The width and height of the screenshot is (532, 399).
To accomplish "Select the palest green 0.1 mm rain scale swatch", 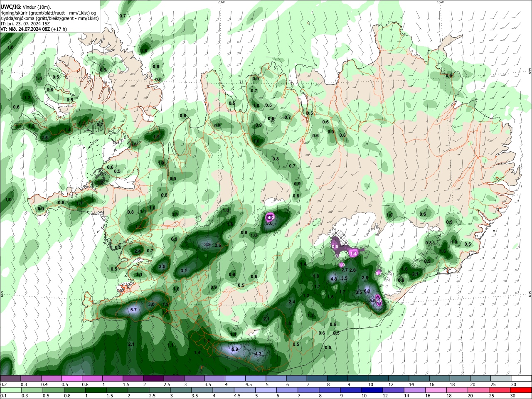I will (11, 390).
